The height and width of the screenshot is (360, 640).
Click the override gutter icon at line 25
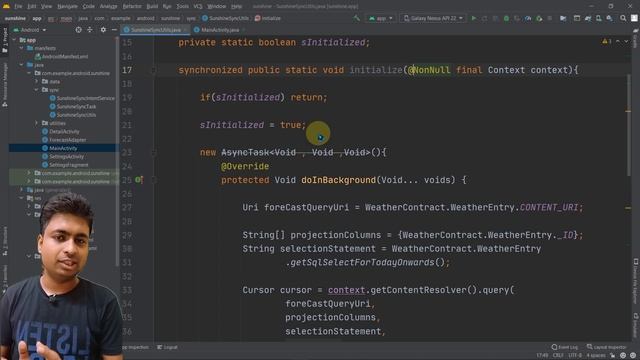pyautogui.click(x=139, y=180)
